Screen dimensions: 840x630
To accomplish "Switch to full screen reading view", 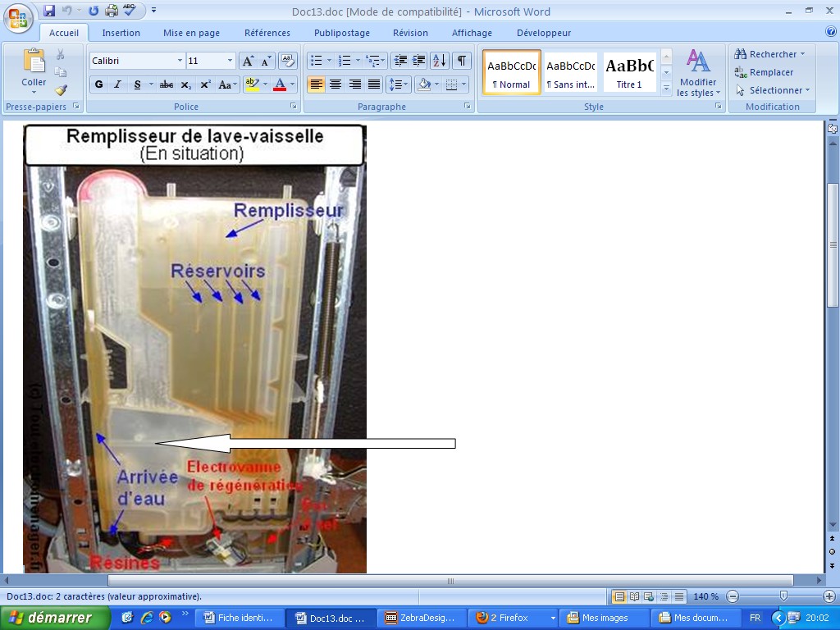I will 634,596.
